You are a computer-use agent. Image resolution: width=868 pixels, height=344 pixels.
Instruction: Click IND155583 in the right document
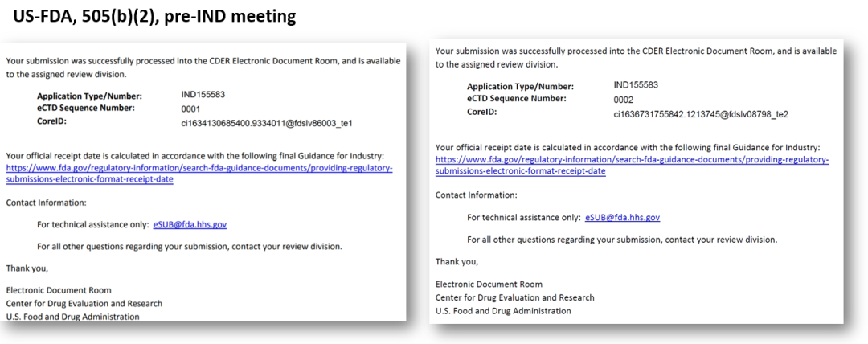click(636, 84)
